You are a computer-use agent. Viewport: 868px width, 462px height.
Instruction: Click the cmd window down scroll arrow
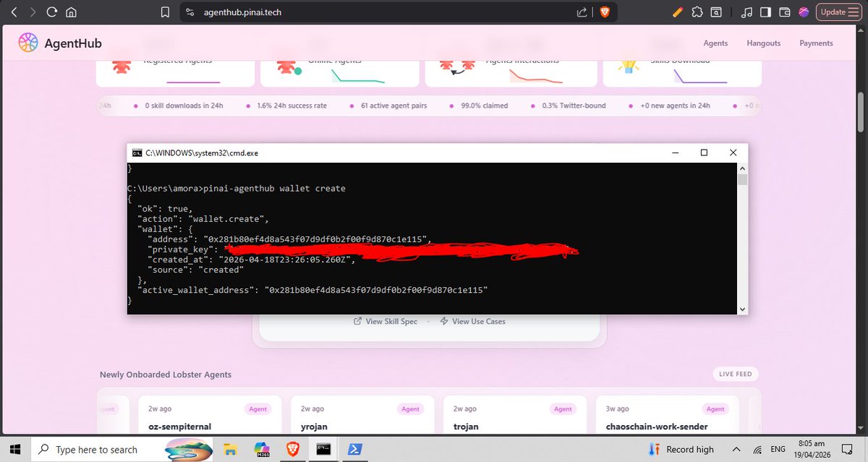[742, 309]
